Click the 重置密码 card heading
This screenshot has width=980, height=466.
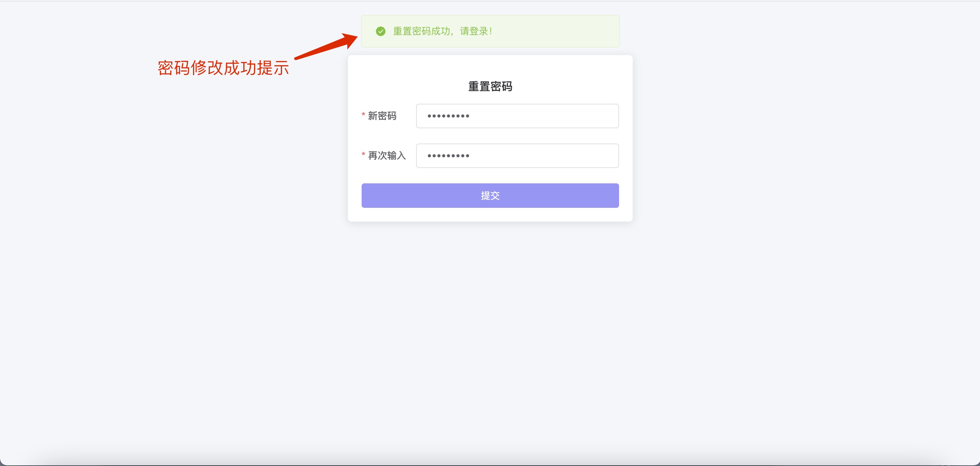[x=490, y=86]
